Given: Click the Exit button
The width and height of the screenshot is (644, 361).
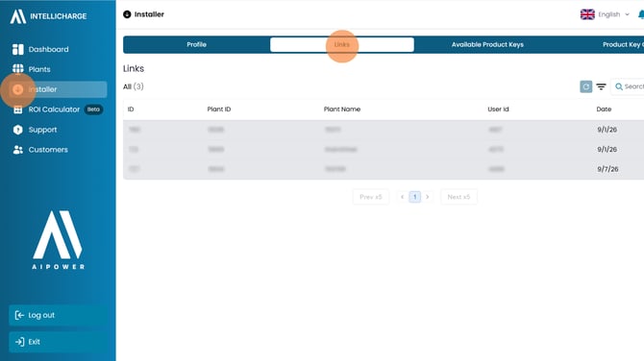Looking at the screenshot, I should [x=58, y=342].
